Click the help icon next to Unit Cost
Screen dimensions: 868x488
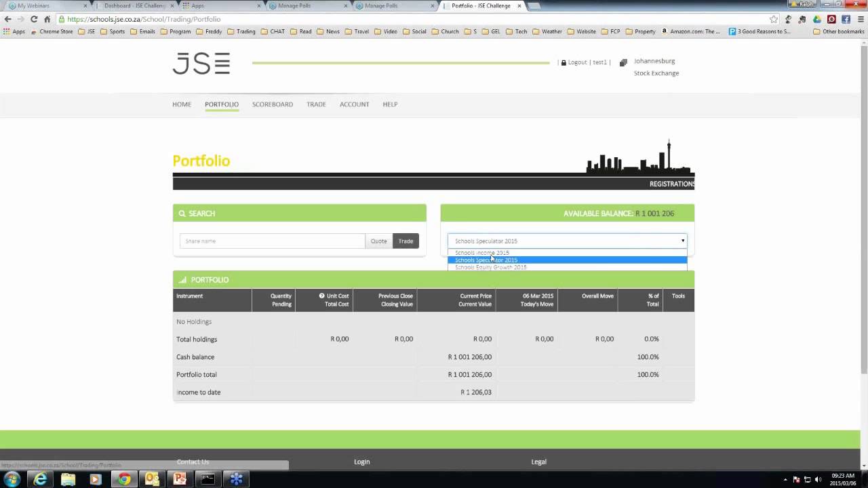(321, 296)
